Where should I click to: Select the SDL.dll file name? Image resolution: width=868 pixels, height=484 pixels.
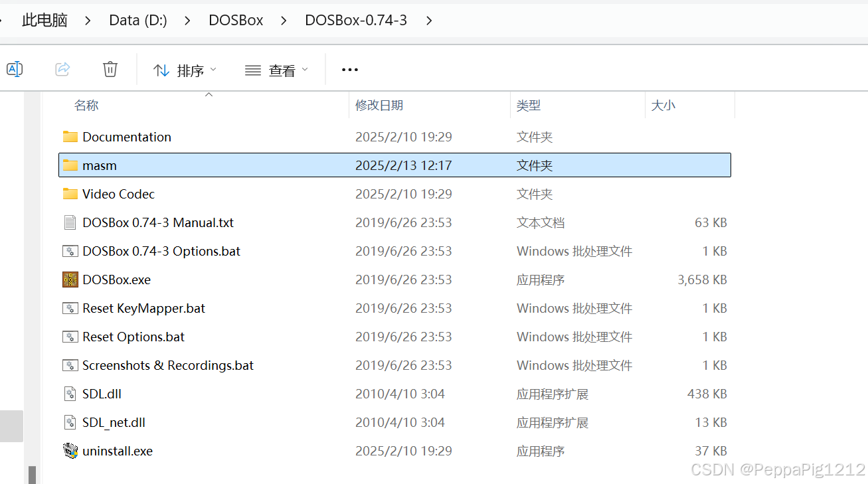(102, 394)
